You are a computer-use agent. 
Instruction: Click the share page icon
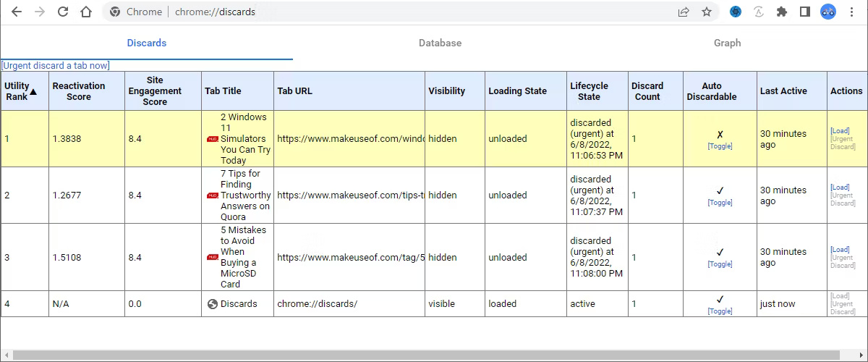[x=684, y=12]
